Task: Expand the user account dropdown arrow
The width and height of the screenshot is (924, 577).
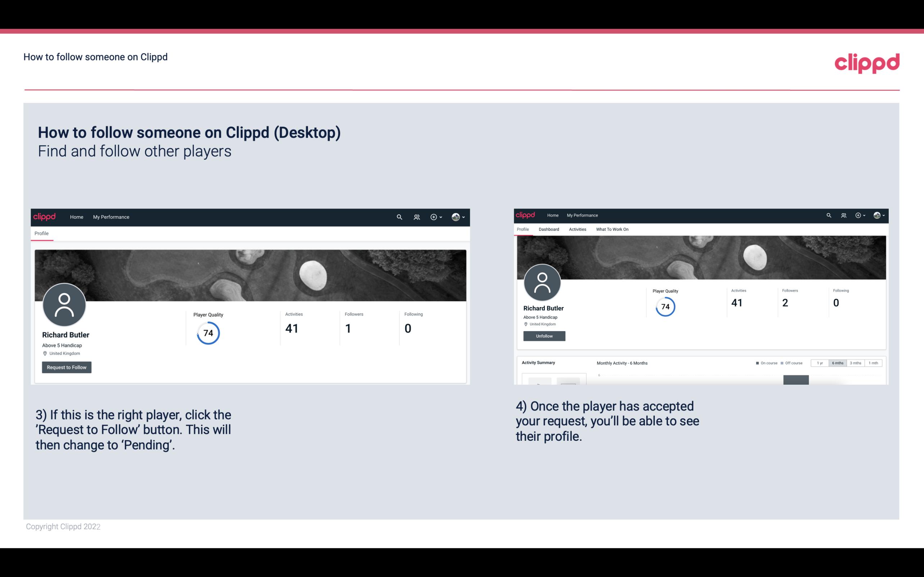Action: pyautogui.click(x=464, y=217)
